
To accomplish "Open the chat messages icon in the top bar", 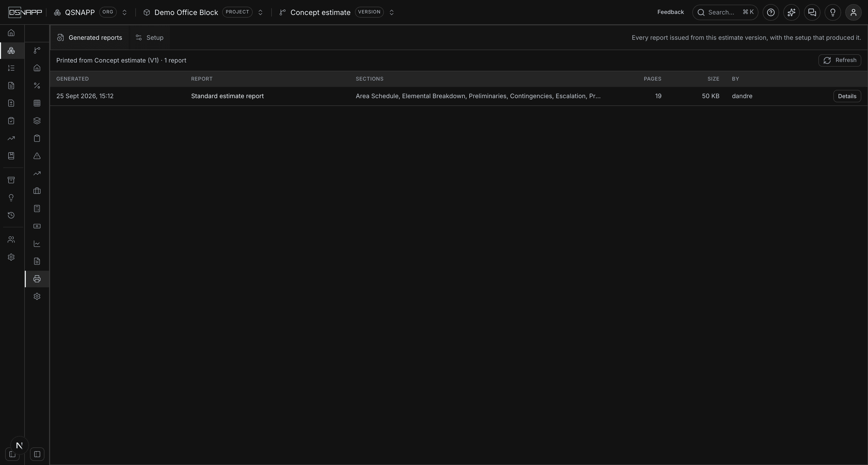I will coord(812,12).
